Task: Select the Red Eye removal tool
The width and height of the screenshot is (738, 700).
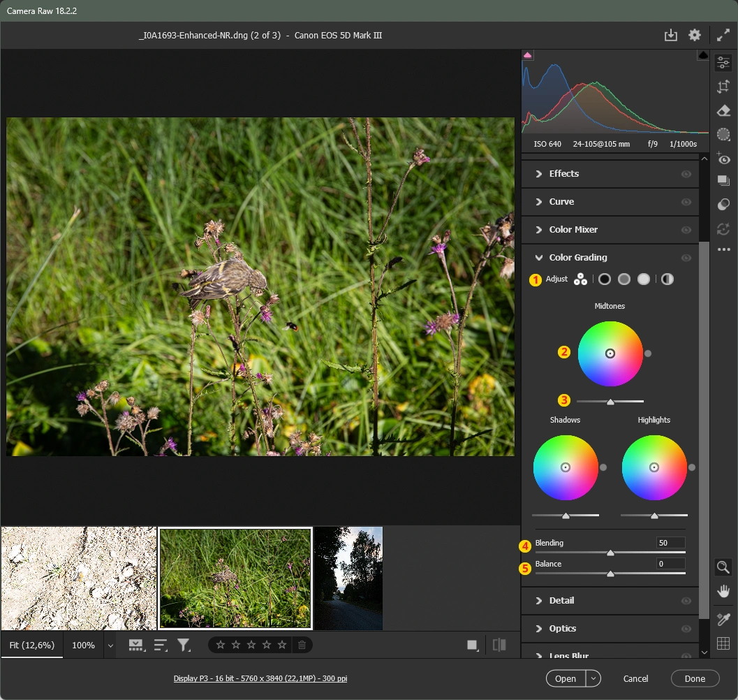Action: (x=723, y=159)
